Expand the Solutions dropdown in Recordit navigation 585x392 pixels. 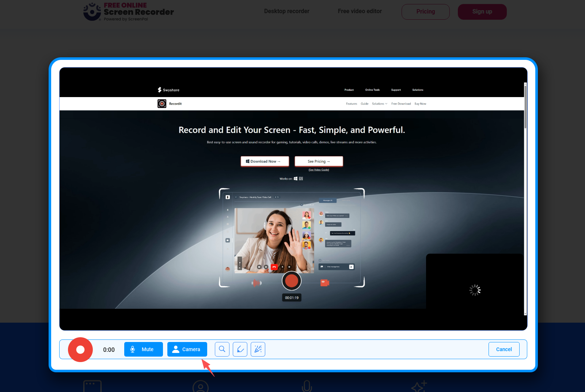(379, 103)
